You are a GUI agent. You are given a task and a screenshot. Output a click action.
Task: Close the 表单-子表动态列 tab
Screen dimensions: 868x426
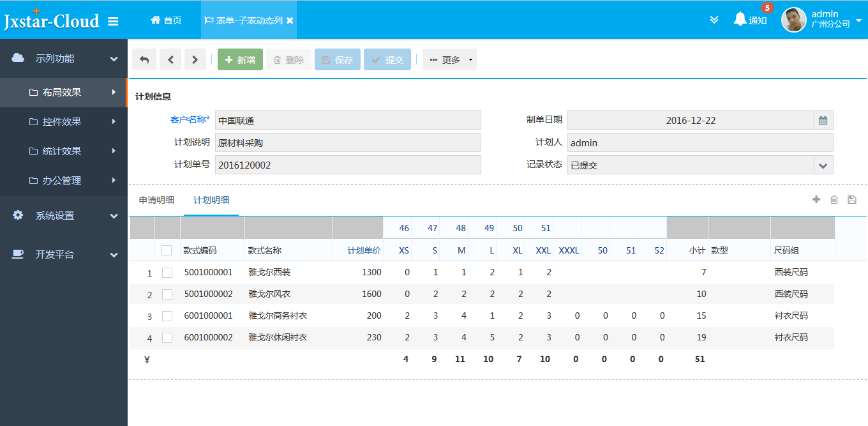[290, 20]
